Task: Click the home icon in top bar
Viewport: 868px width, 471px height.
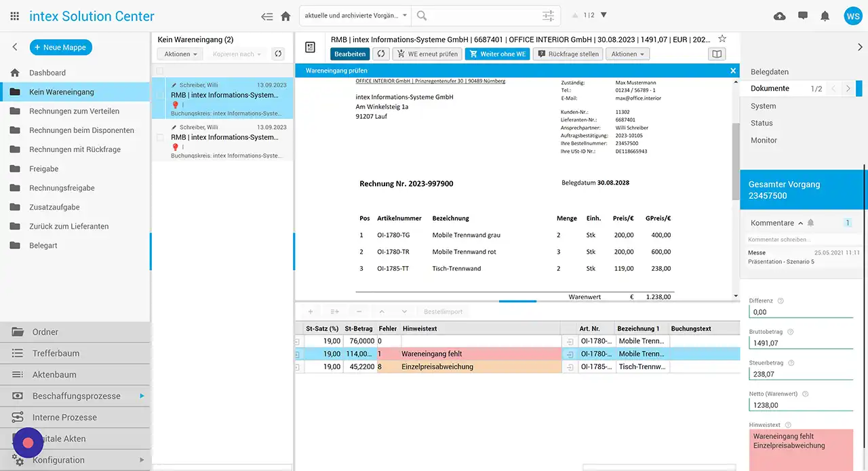Action: pyautogui.click(x=285, y=16)
